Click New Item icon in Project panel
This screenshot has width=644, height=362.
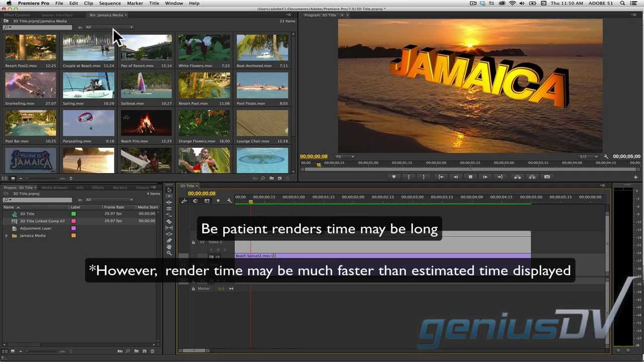pyautogui.click(x=144, y=351)
